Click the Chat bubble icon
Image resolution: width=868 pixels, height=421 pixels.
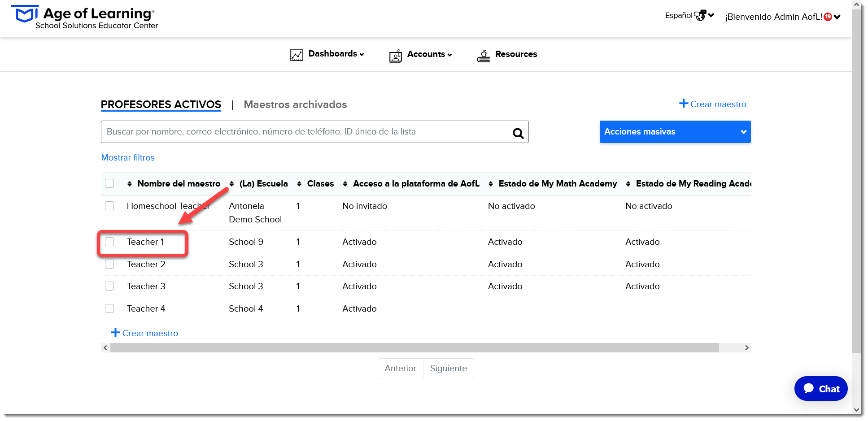(x=809, y=388)
